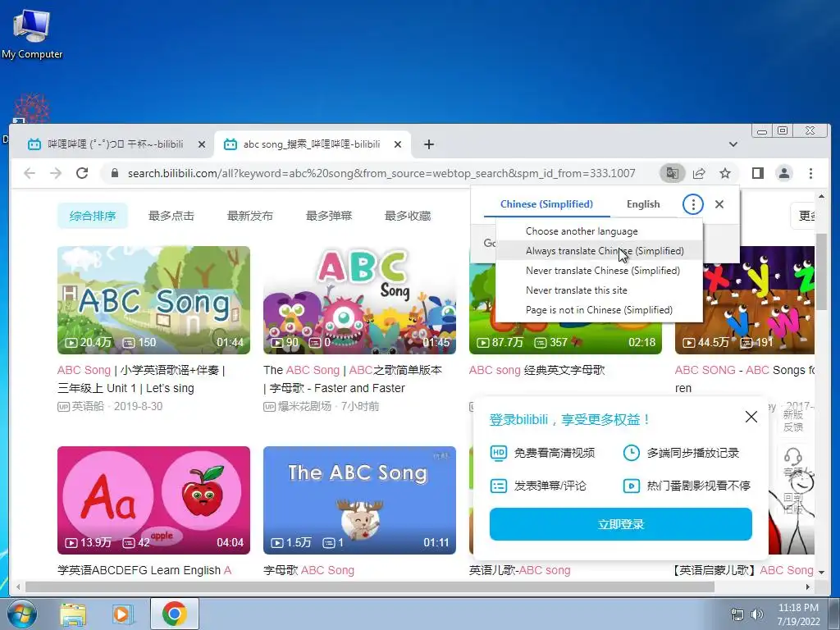Open the Chrome profile avatar
This screenshot has height=630, width=840.
click(x=783, y=173)
